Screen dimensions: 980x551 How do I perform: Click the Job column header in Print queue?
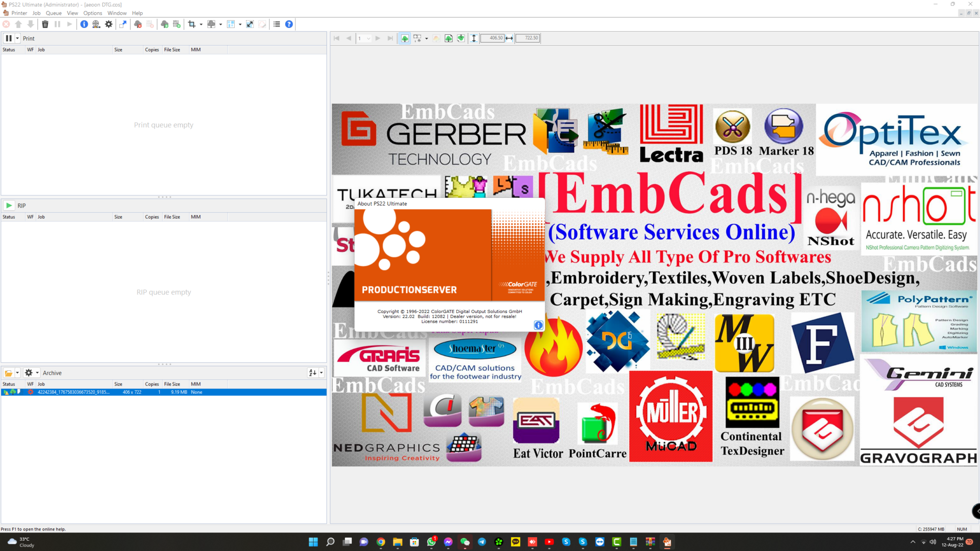[x=42, y=49]
